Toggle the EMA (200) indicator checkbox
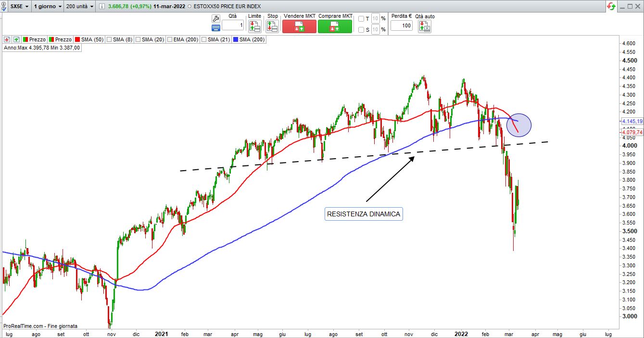644x338 pixels. 168,39
